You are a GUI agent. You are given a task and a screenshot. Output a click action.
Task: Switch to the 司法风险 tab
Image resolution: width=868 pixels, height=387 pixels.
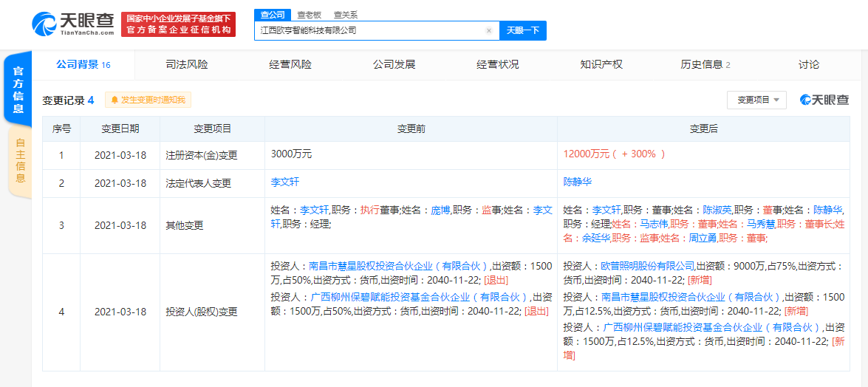click(x=187, y=65)
